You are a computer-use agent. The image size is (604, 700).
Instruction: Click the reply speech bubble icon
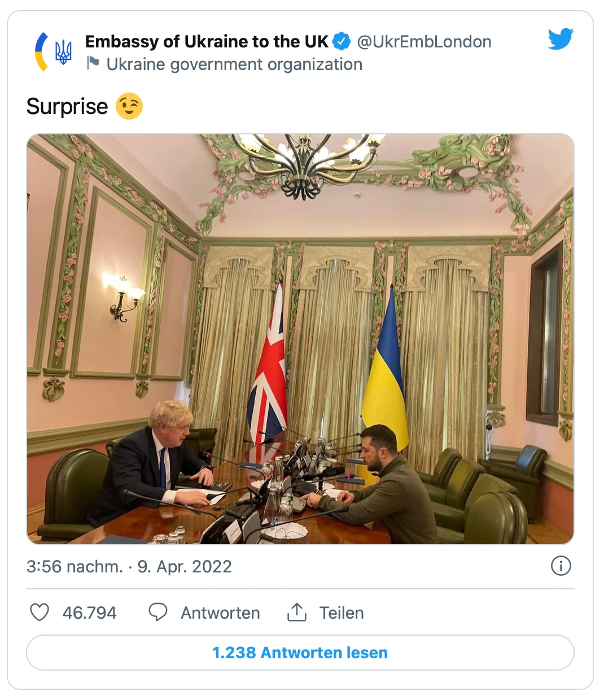158,612
